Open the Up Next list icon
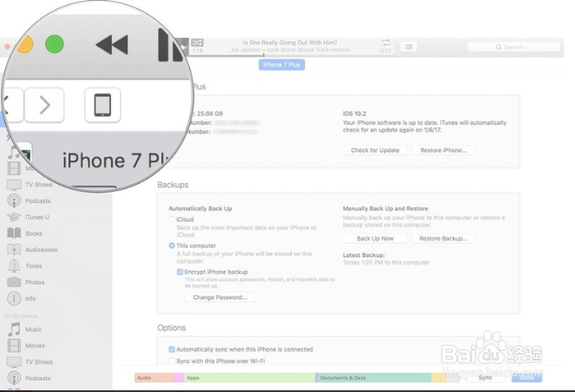575x392 pixels. [408, 47]
